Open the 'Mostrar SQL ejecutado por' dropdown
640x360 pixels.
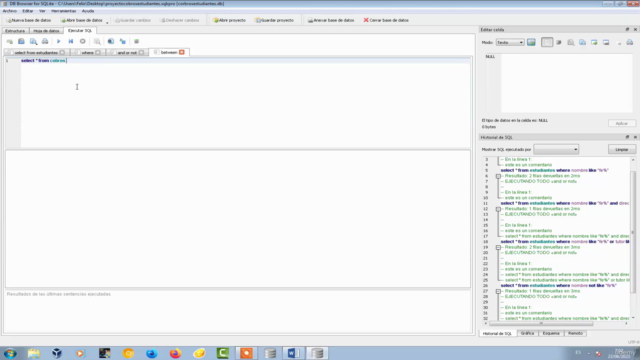(x=556, y=149)
